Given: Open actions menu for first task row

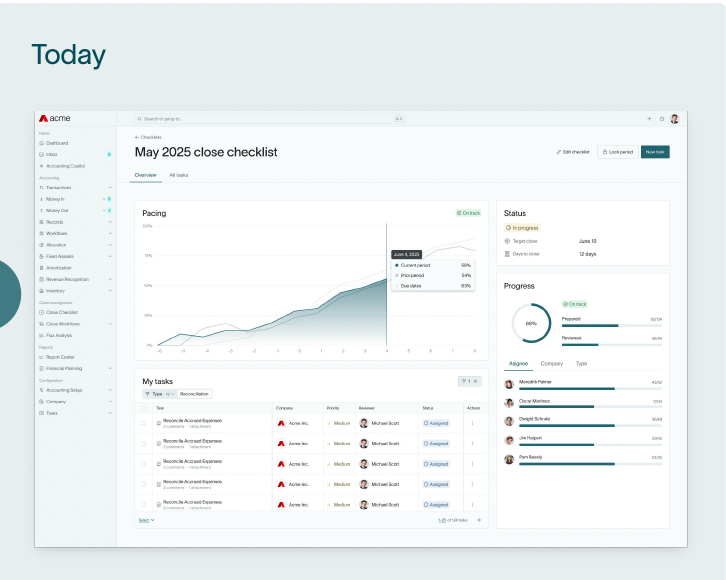Looking at the screenshot, I should (473, 423).
